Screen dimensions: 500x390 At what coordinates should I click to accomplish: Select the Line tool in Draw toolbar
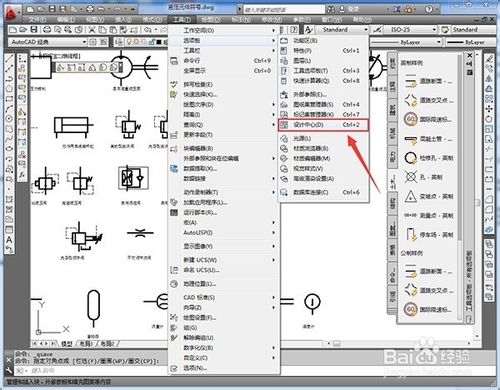pyautogui.click(x=9, y=59)
